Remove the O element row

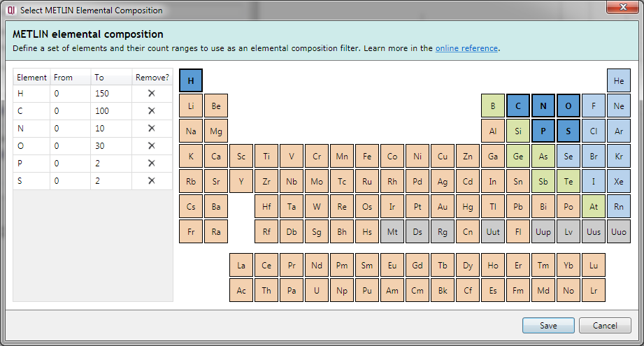tap(152, 145)
